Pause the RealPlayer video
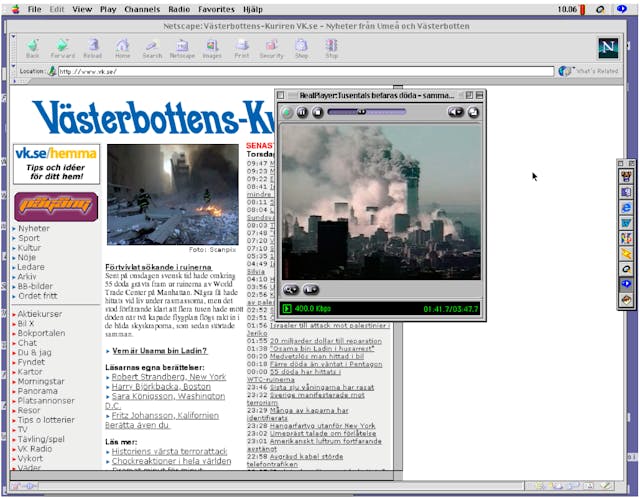This screenshot has width=640, height=499. point(302,112)
